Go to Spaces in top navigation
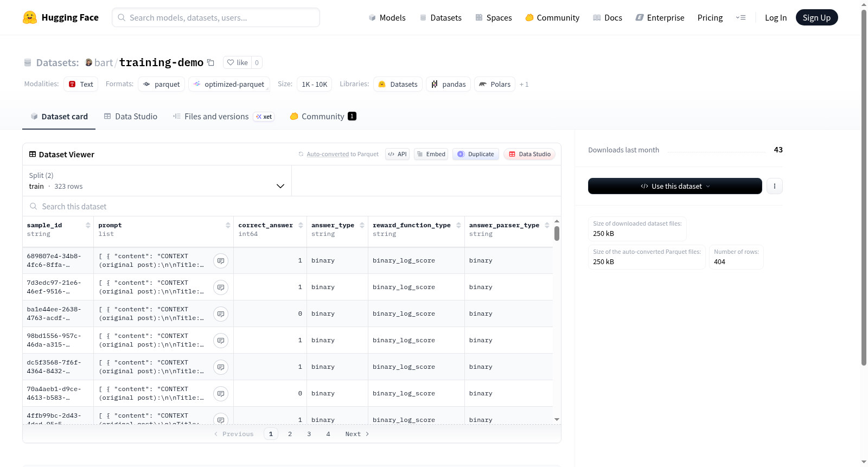868x467 pixels. 494,17
